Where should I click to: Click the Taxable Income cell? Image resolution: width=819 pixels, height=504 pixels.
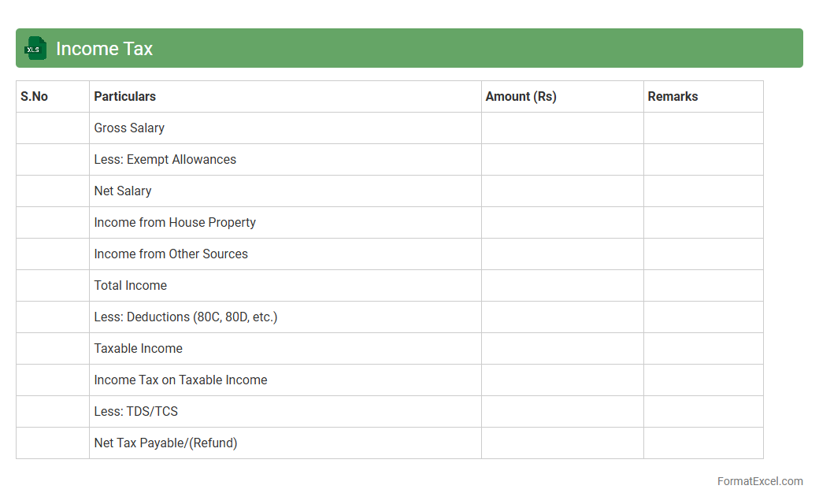tap(139, 348)
